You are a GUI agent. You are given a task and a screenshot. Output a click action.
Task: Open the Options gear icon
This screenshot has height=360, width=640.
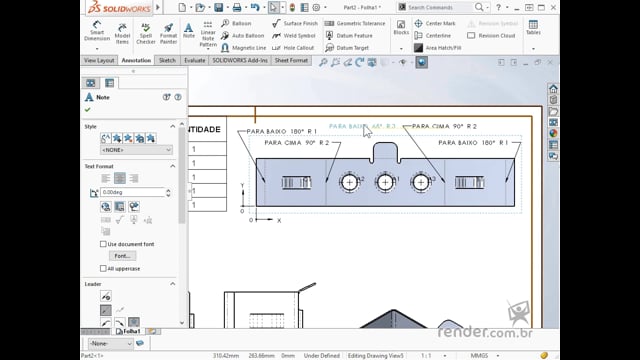click(x=316, y=7)
